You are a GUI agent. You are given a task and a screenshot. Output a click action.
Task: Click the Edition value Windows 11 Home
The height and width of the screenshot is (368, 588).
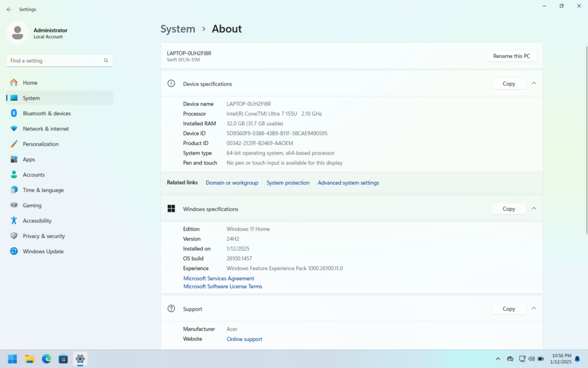(248, 229)
